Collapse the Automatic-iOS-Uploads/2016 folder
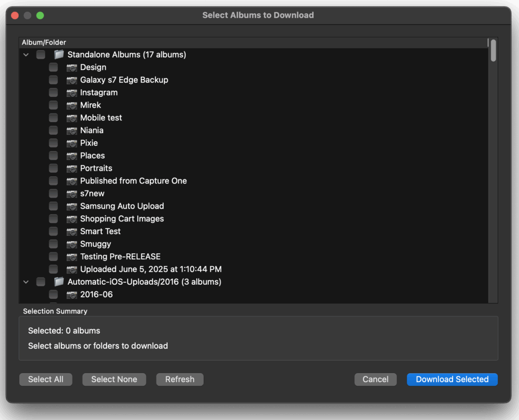The width and height of the screenshot is (519, 420). (26, 282)
